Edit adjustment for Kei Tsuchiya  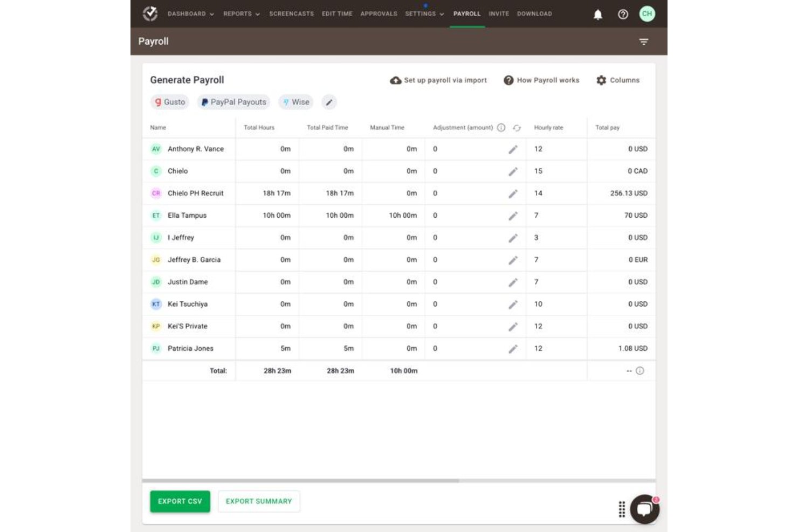(x=513, y=305)
